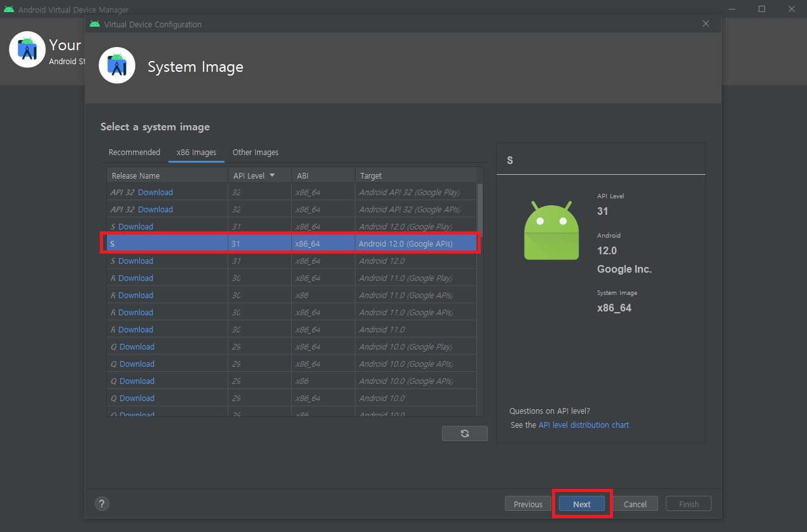The height and width of the screenshot is (532, 807).
Task: Click the Android Studio logo beside System Image
Action: [117, 65]
